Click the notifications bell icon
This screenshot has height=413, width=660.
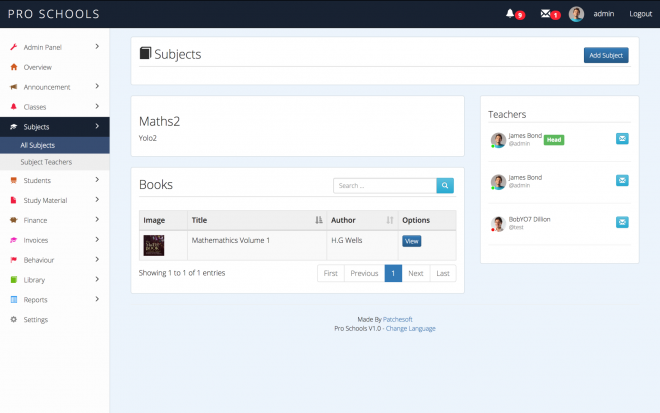[510, 14]
